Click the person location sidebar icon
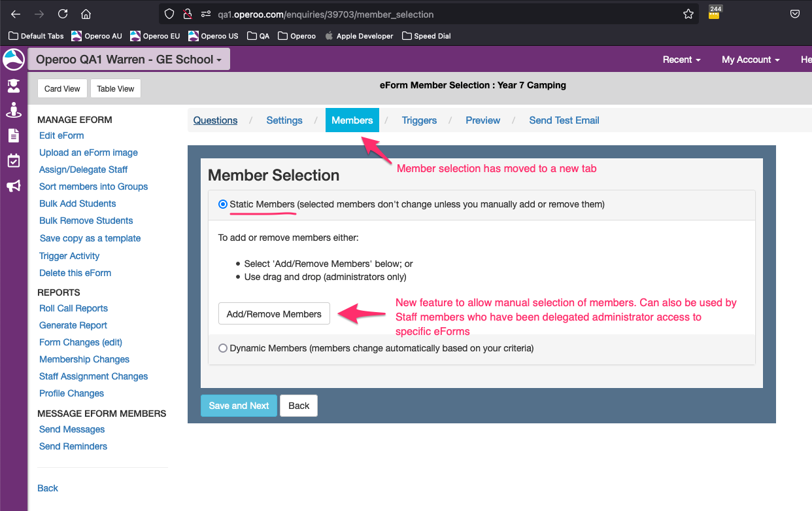This screenshot has width=812, height=511. pos(13,110)
